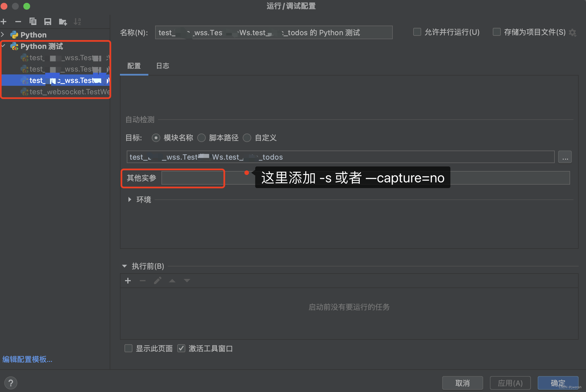The image size is (586, 392).
Task: Focus the configuration name field
Action: tap(274, 32)
